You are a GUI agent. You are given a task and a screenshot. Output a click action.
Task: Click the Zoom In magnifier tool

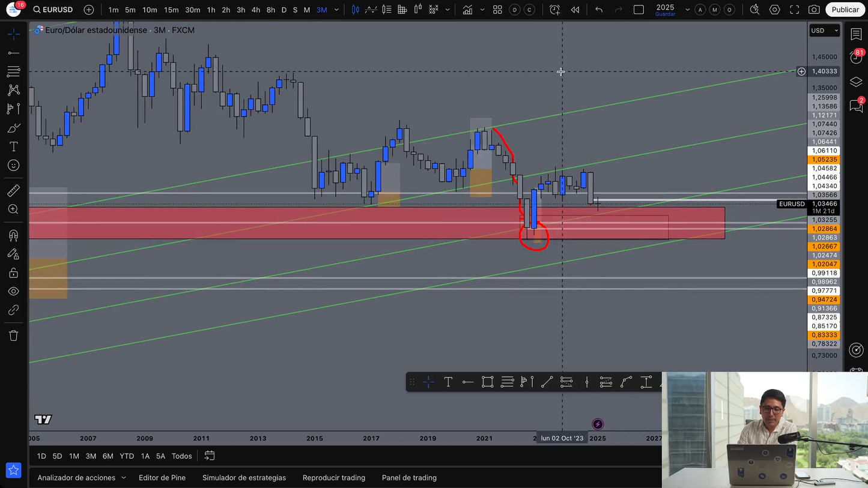click(x=13, y=209)
